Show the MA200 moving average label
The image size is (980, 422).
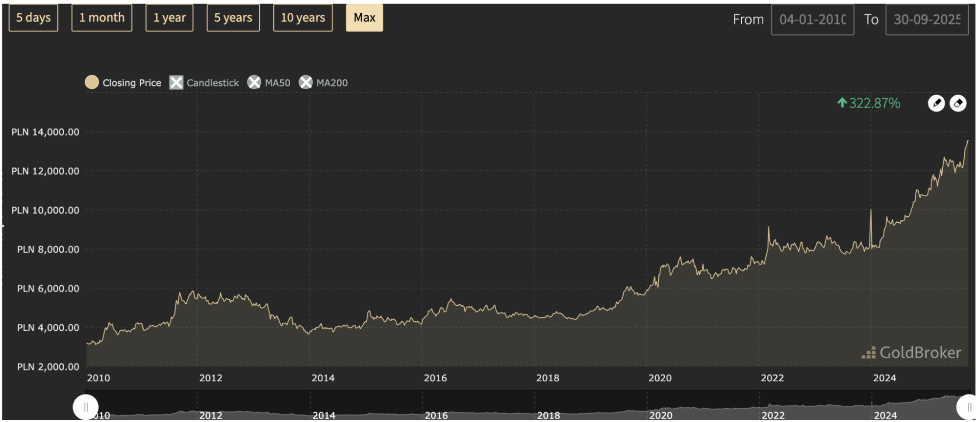click(332, 83)
